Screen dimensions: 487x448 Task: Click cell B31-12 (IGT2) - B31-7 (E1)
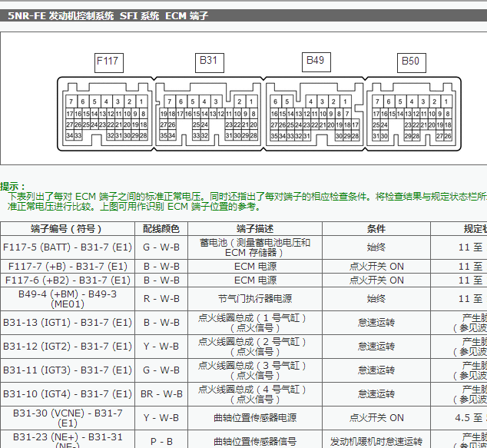(x=67, y=347)
